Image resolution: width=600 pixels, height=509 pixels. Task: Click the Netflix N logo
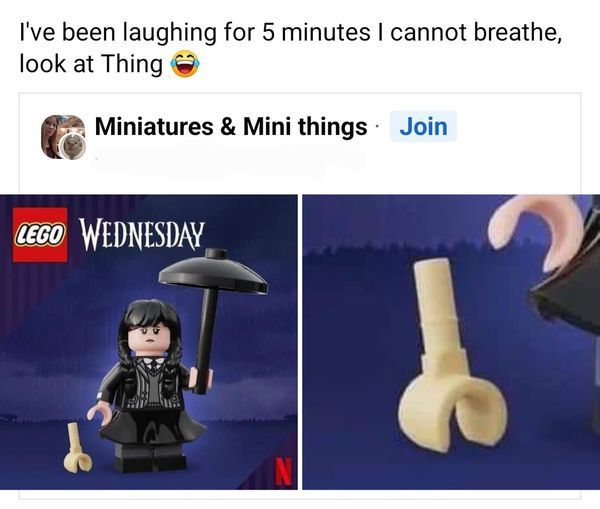pyautogui.click(x=283, y=473)
